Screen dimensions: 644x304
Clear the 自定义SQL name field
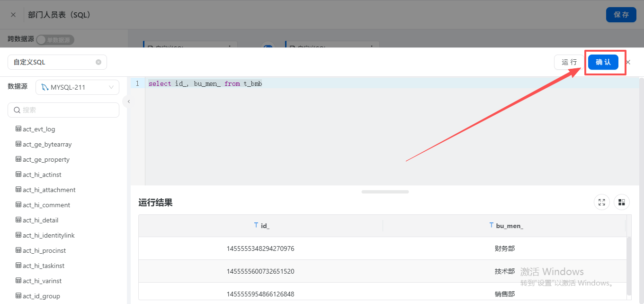click(98, 62)
